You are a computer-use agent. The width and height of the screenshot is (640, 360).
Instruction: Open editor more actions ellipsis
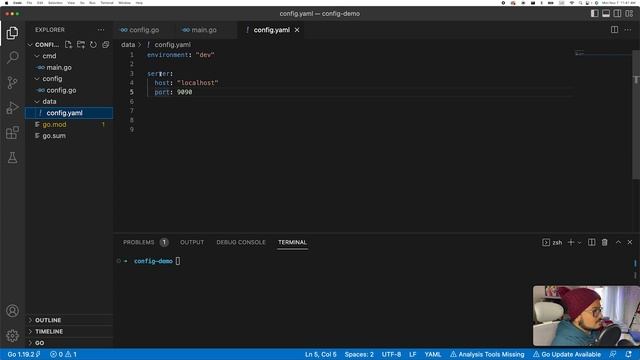[x=628, y=30]
